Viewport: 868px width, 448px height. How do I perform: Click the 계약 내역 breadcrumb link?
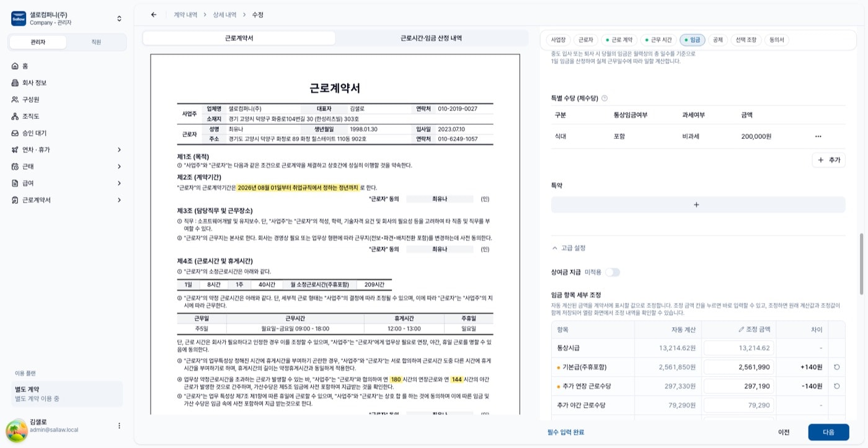coord(185,14)
